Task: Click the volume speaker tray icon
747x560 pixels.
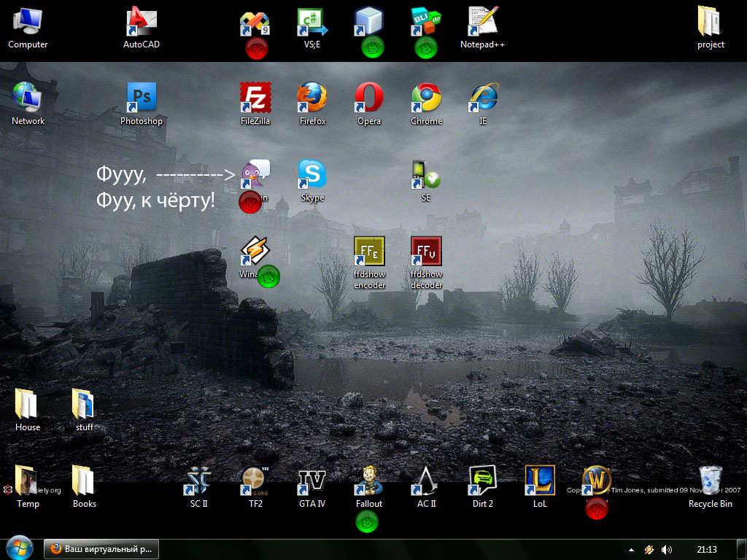Action: [x=666, y=549]
